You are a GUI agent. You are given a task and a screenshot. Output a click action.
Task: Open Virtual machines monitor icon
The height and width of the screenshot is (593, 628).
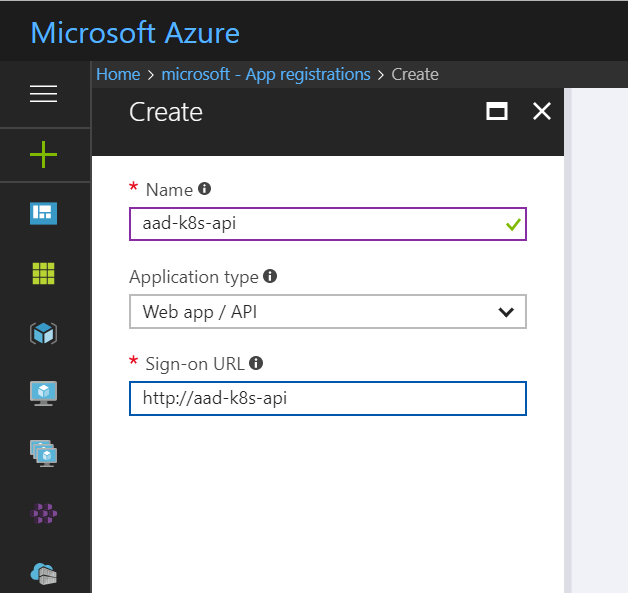click(44, 393)
